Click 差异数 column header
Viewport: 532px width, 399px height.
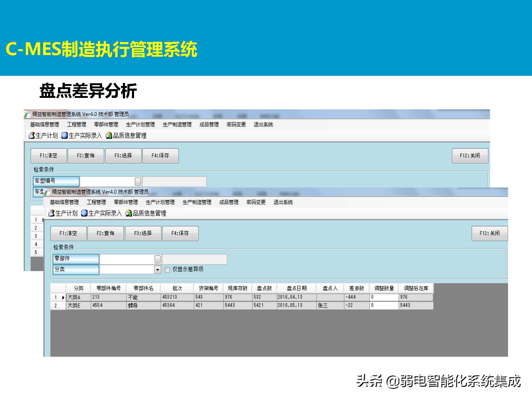357,288
